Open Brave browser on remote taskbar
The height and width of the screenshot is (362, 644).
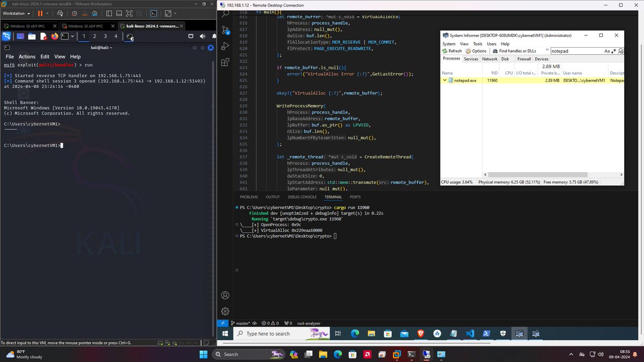[x=421, y=334]
